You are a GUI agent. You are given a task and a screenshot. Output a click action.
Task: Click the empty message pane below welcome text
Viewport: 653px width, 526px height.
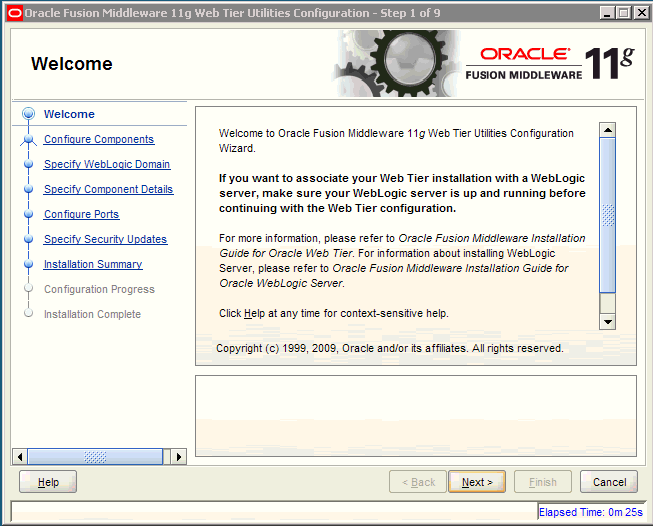coord(416,416)
